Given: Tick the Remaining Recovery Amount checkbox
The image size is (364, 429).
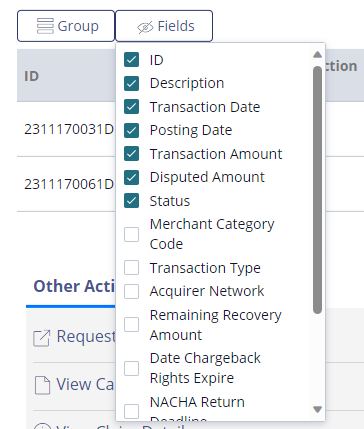Looking at the screenshot, I should [131, 325].
